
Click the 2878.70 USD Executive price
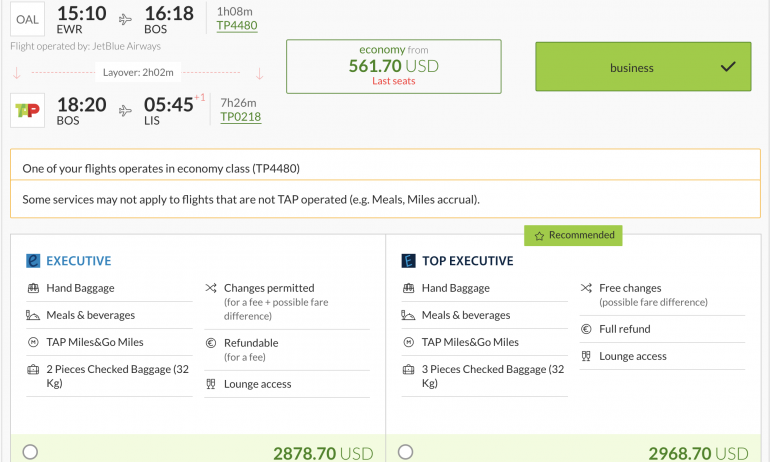pyautogui.click(x=322, y=453)
